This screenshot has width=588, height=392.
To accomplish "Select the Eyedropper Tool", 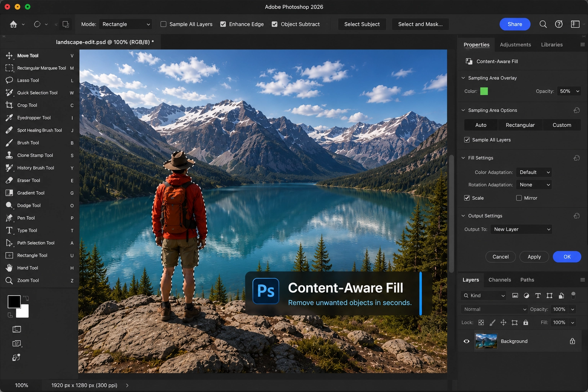I will [x=39, y=118].
